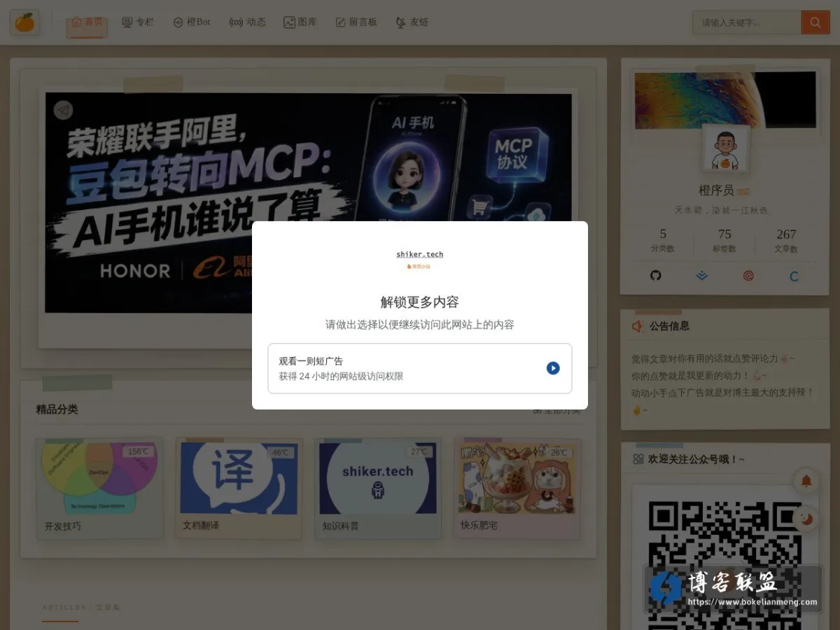Click the ARTICLES 文章集 heading
Image resolution: width=840 pixels, height=630 pixels.
click(x=81, y=607)
